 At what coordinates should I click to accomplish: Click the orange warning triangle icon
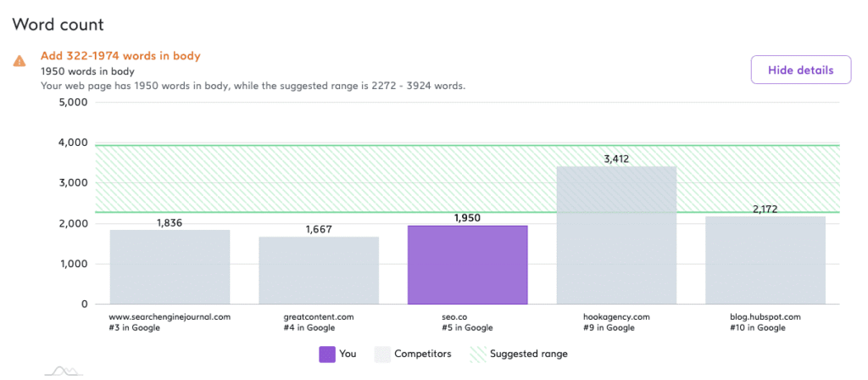tap(19, 61)
